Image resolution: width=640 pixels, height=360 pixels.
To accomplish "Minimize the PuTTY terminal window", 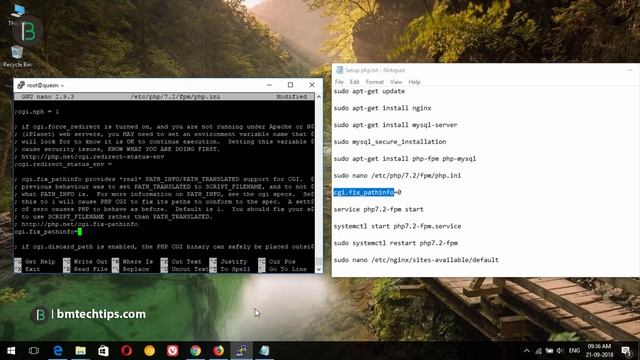I will (x=269, y=85).
